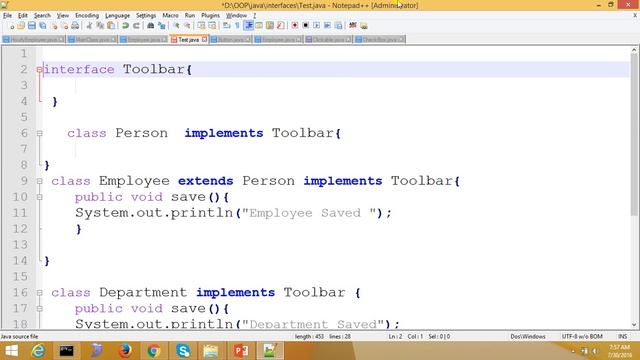Click the vertical scrollbar thumb
Screen dimensions: 640x360
(x=634, y=135)
